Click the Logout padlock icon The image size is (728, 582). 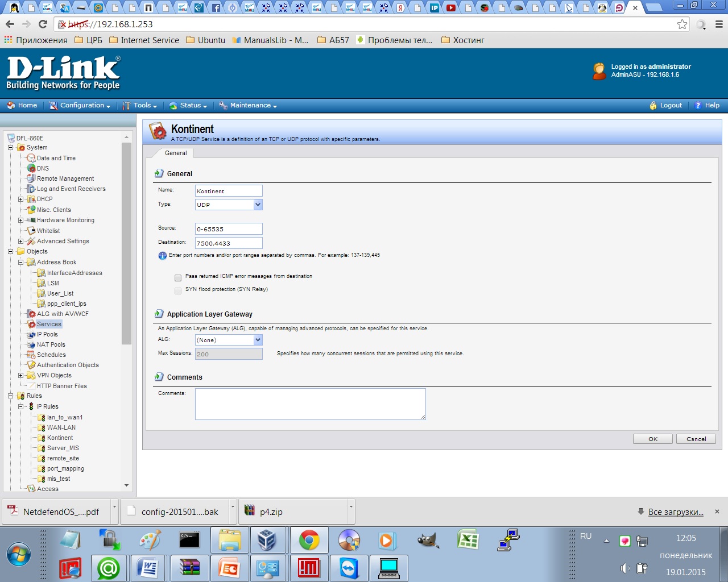click(x=653, y=106)
